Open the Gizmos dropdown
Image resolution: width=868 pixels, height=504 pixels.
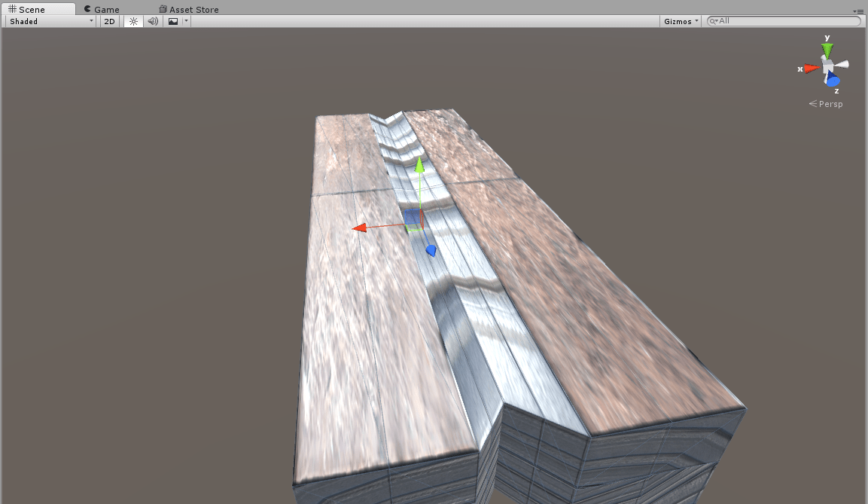pos(678,21)
